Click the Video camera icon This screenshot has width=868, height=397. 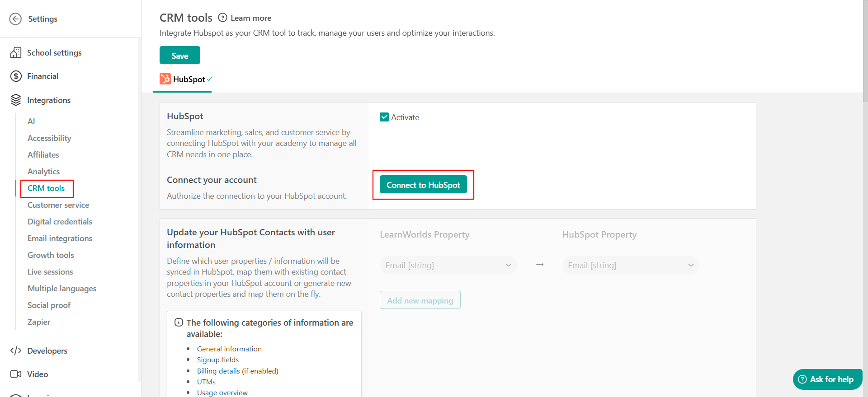(x=16, y=374)
